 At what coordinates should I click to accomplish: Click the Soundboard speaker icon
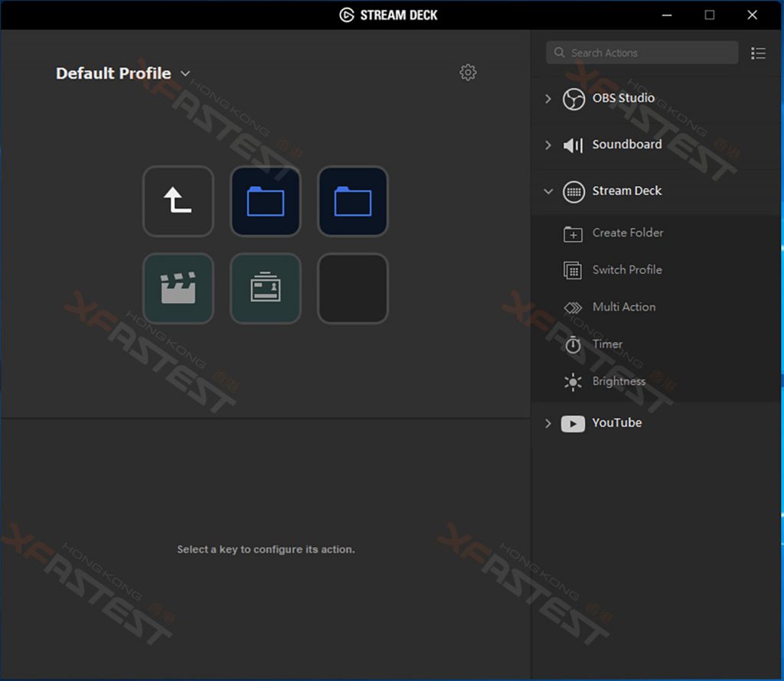click(573, 145)
